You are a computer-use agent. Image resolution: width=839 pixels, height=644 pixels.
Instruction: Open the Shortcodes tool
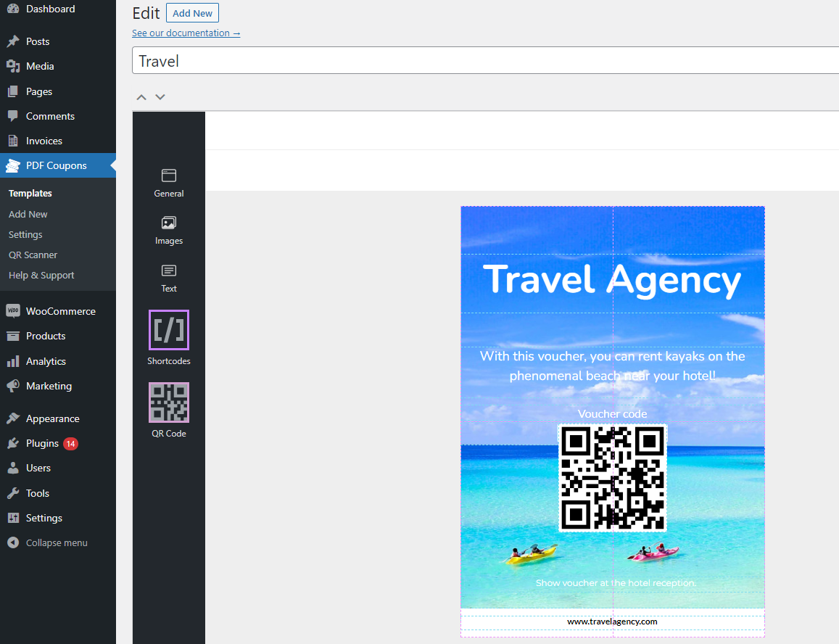(168, 330)
